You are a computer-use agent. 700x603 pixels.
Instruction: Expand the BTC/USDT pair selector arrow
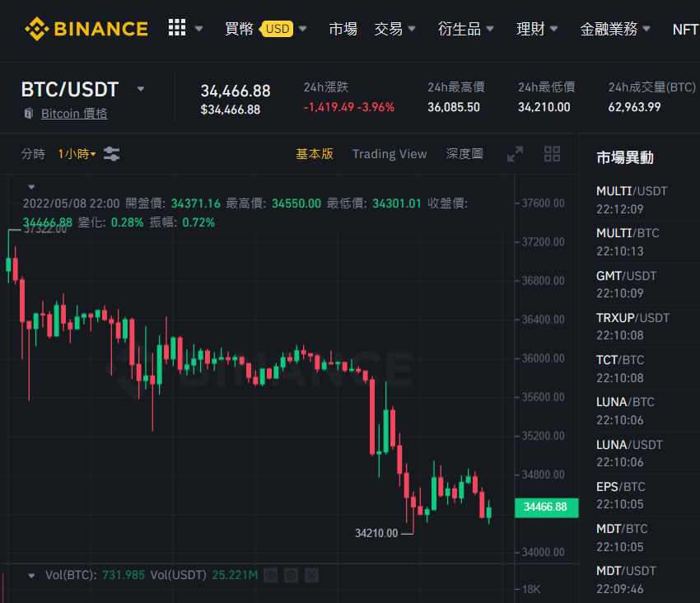point(141,89)
